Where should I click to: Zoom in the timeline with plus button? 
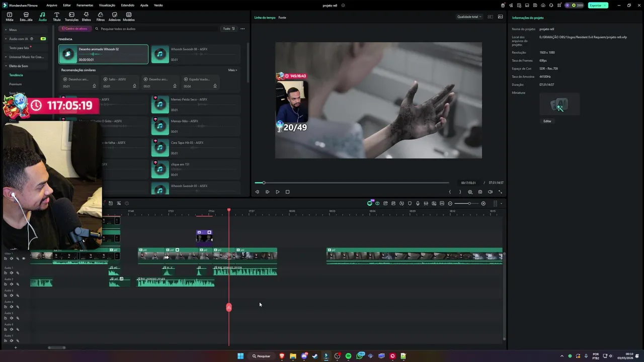pos(484,203)
